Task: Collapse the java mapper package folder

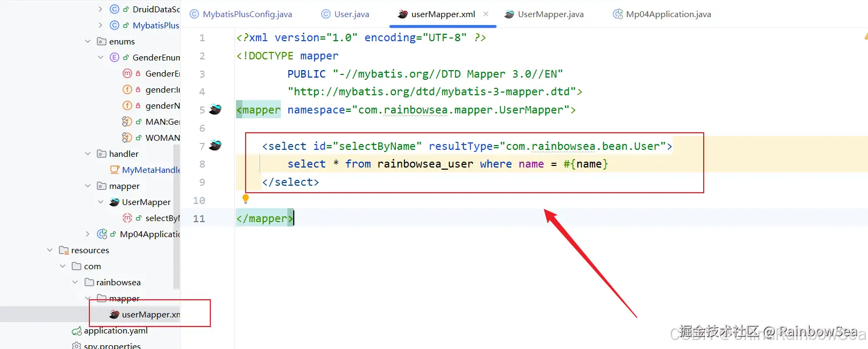Action: click(x=88, y=186)
